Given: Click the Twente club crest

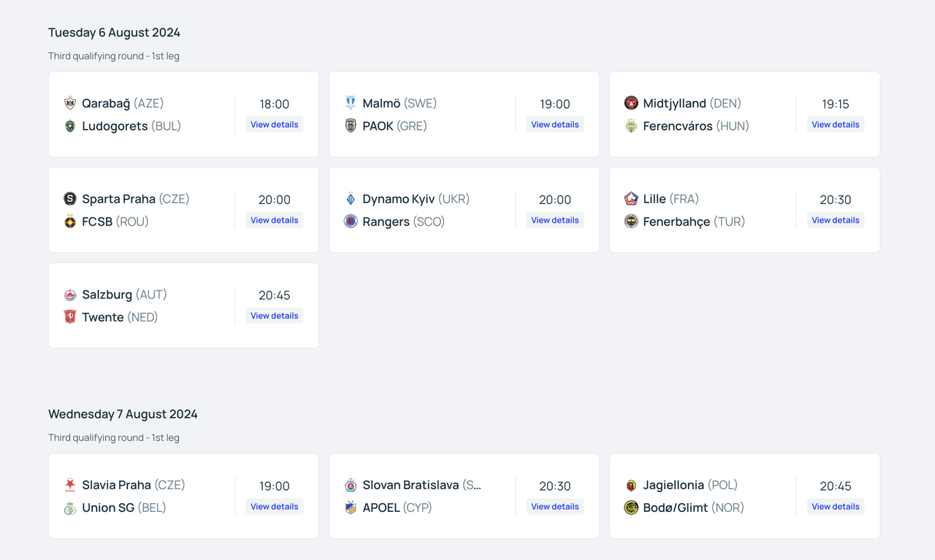Looking at the screenshot, I should [70, 317].
